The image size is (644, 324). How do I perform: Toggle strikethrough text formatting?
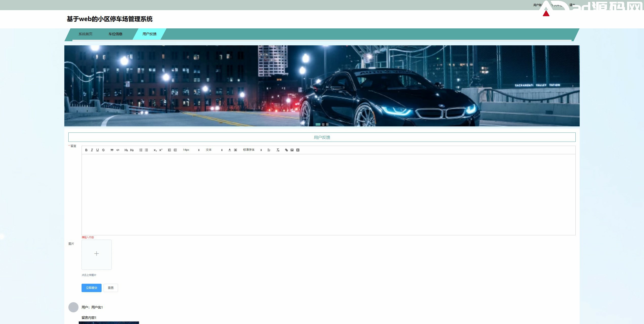coord(103,150)
